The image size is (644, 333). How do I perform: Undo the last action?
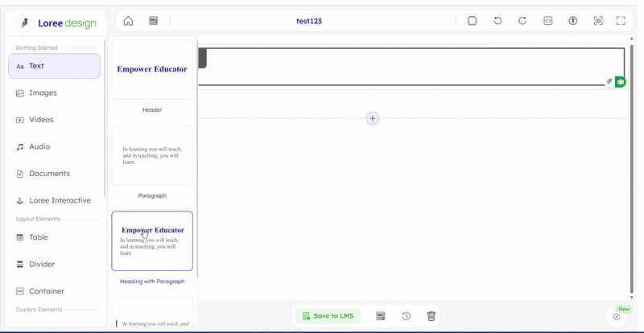tap(497, 21)
